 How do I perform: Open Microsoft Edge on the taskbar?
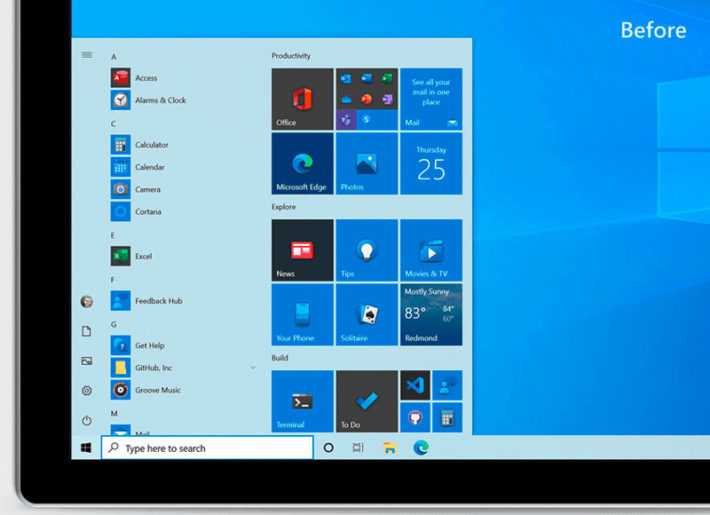pyautogui.click(x=421, y=448)
